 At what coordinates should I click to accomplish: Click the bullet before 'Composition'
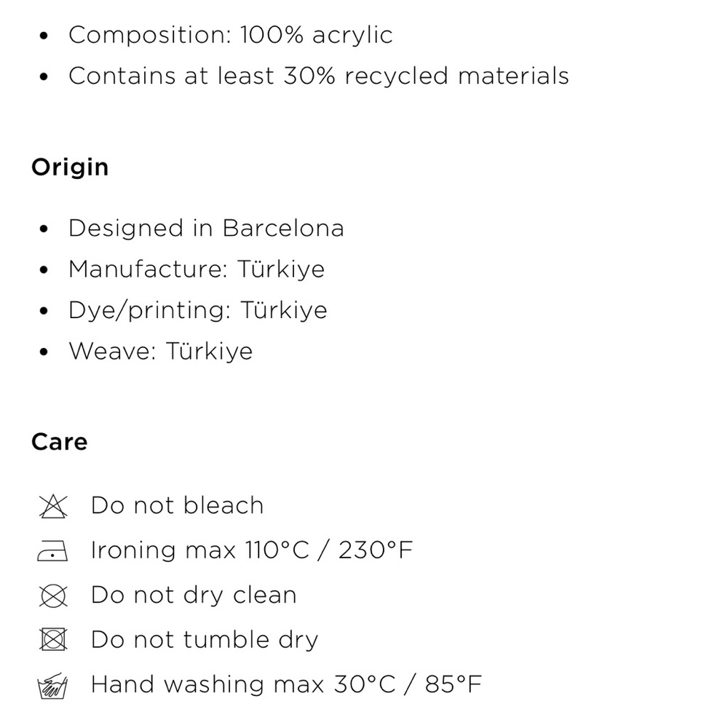click(x=44, y=36)
